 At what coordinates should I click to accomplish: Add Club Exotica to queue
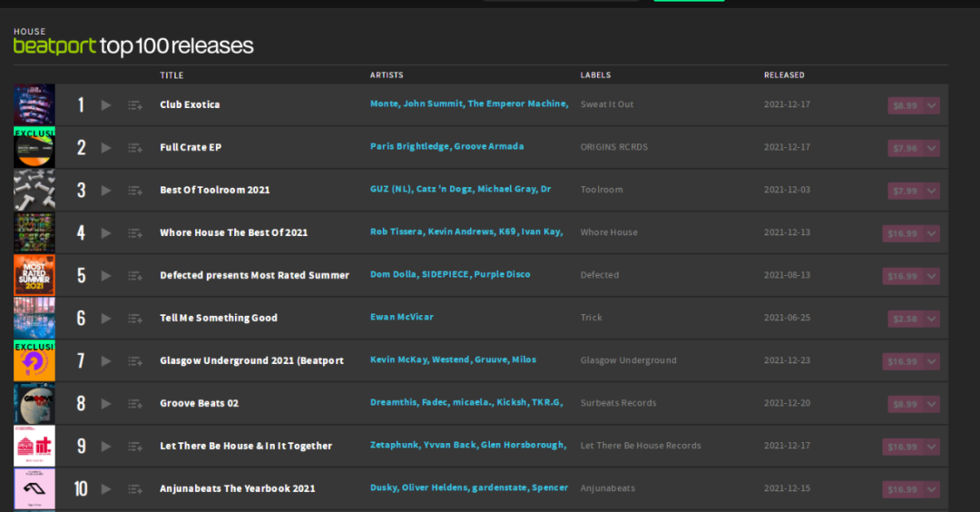[x=135, y=105]
